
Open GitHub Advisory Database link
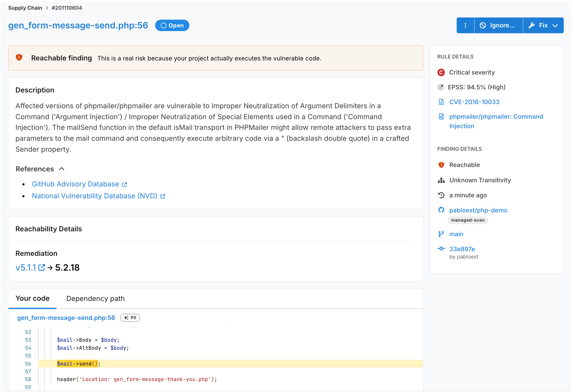click(x=75, y=184)
